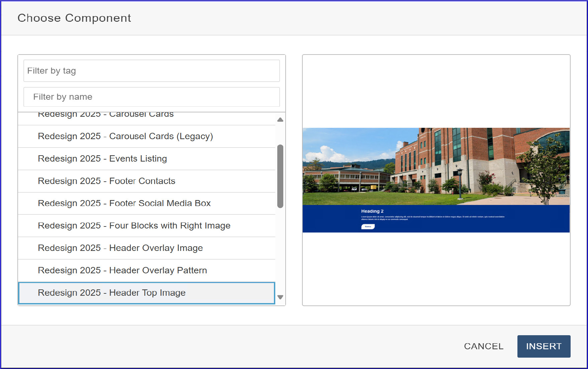Click the Heading 2 text in preview
The height and width of the screenshot is (369, 588).
point(372,211)
